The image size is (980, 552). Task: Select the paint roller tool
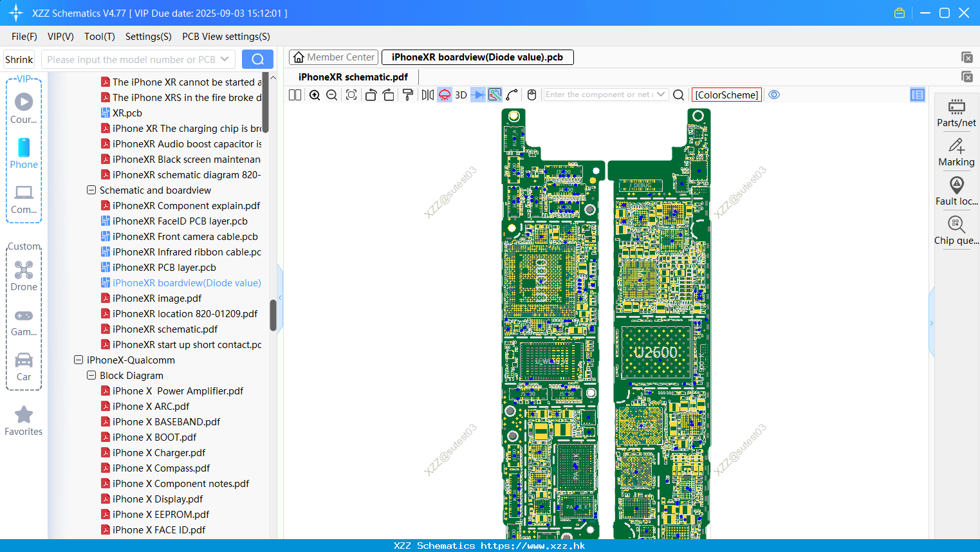408,95
